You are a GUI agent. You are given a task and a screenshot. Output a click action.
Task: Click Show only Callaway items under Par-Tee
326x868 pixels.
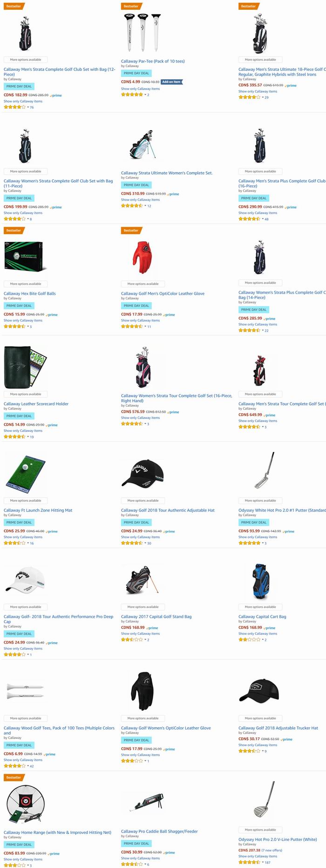140,89
